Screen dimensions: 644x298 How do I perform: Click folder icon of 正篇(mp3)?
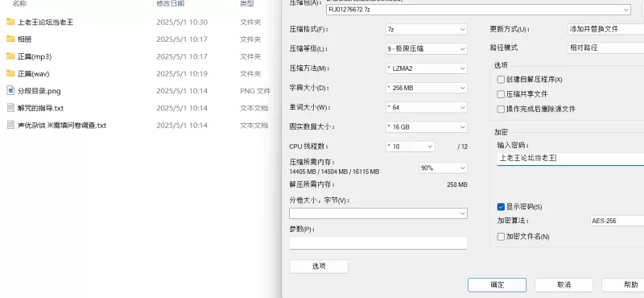10,56
